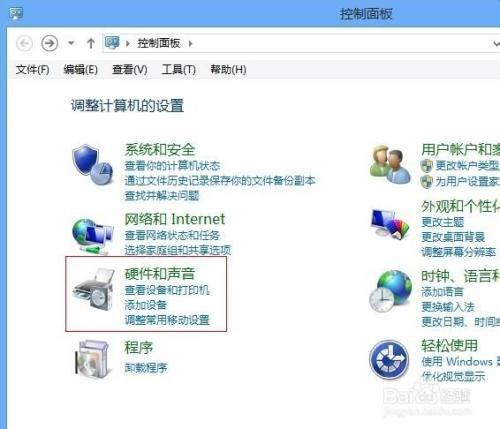Click the Network and Internet globe icon
Image resolution: width=500 pixels, height=429 pixels.
pos(93,235)
